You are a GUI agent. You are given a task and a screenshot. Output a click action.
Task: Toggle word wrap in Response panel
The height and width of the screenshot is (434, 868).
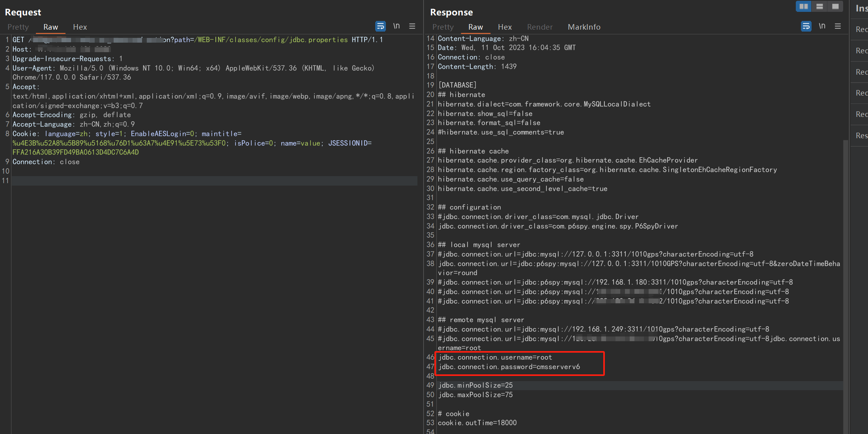pos(806,26)
